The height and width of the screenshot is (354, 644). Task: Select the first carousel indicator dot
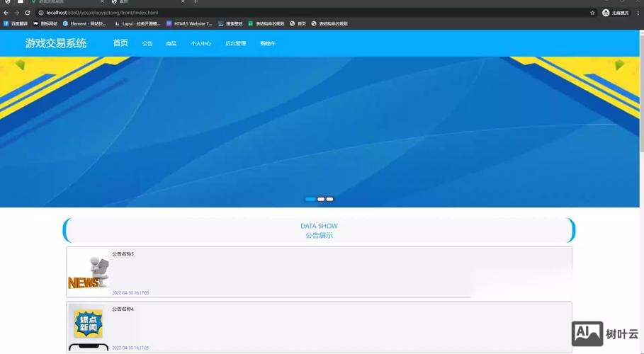(310, 199)
